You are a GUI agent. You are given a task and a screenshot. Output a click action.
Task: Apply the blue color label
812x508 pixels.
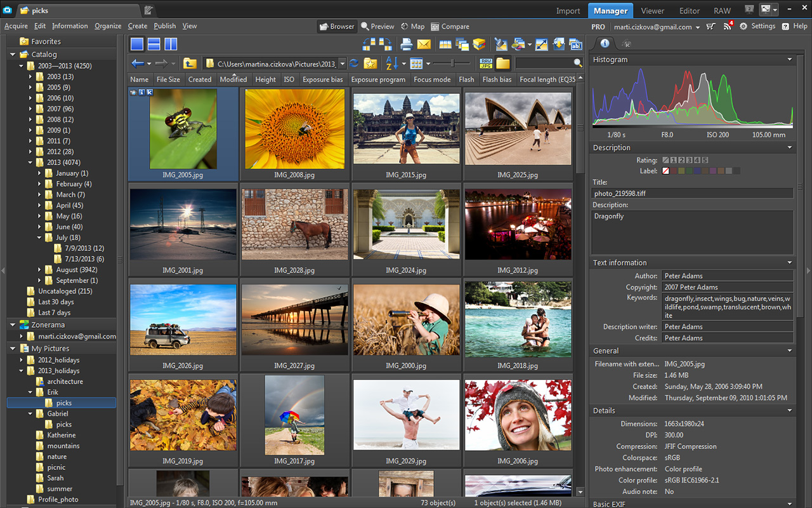(697, 171)
